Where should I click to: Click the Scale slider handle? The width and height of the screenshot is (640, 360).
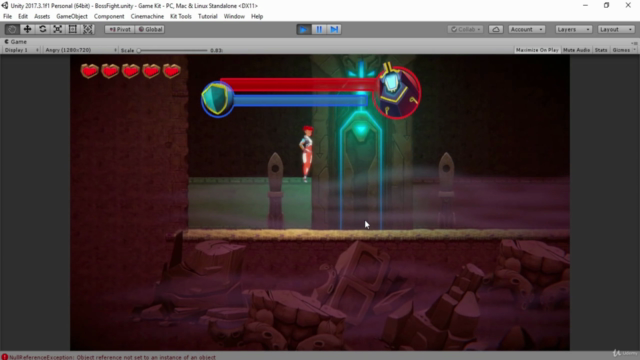[139, 50]
